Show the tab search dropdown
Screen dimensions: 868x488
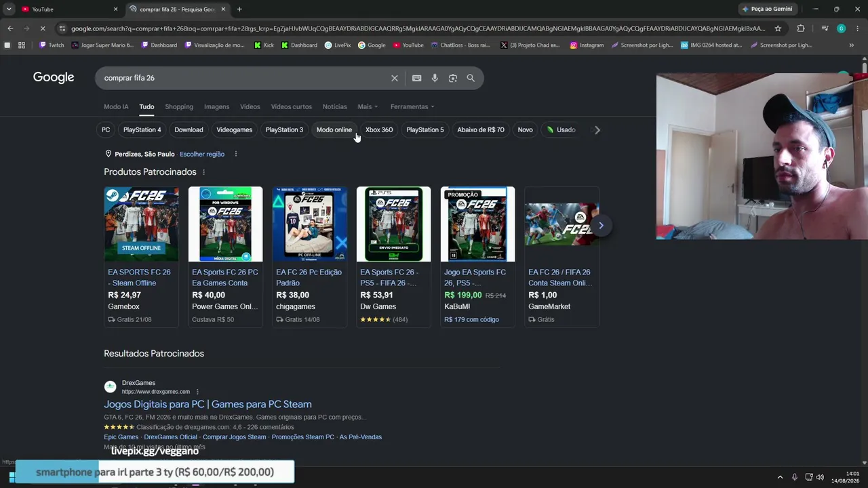pyautogui.click(x=9, y=9)
